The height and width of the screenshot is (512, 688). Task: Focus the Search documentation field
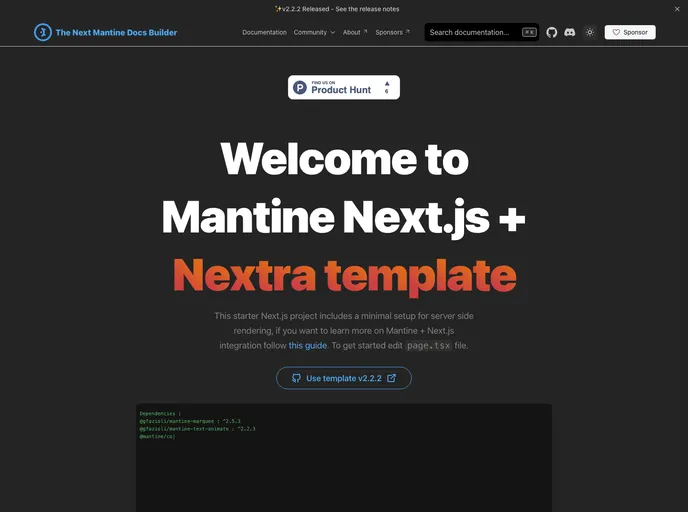click(x=481, y=32)
